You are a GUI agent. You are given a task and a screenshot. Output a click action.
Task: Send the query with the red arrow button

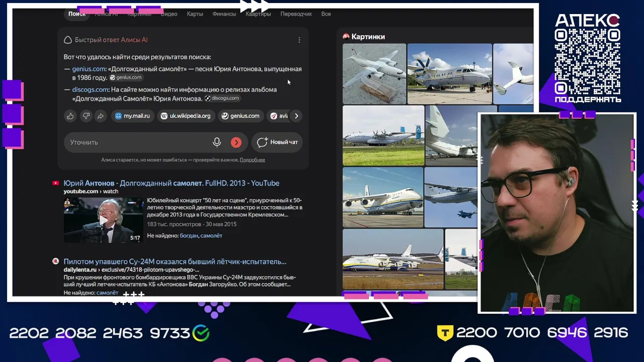click(x=236, y=142)
